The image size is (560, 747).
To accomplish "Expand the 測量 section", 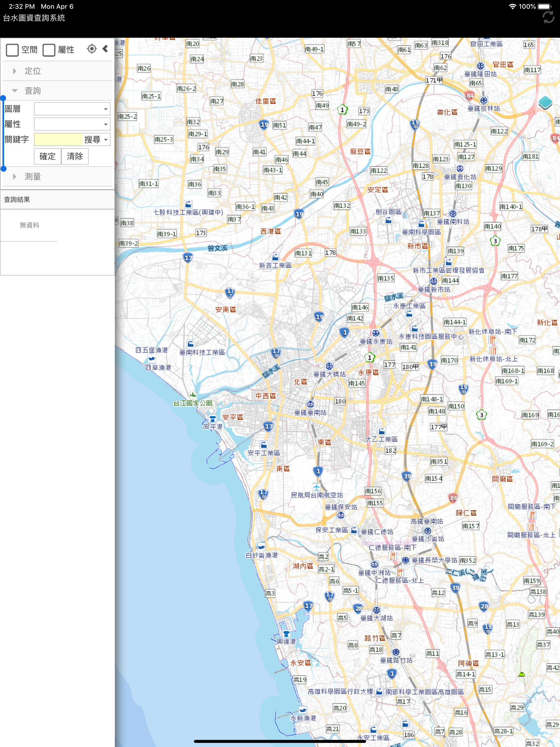I will point(57,176).
